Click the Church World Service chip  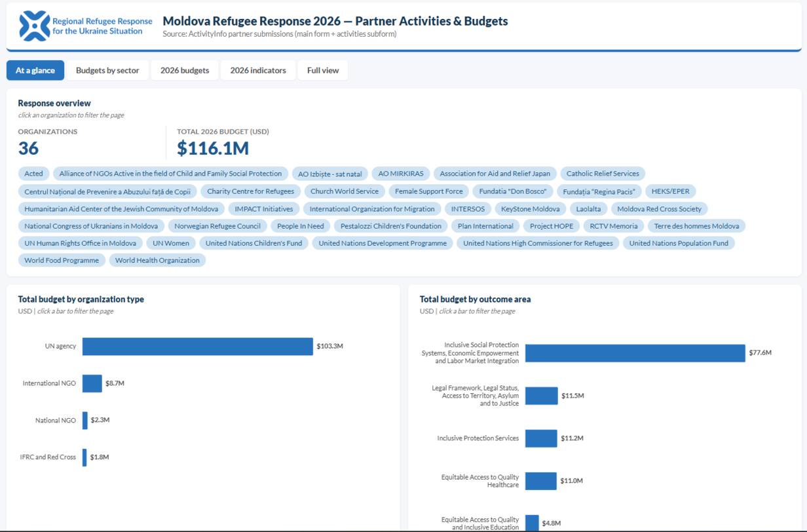pos(345,191)
